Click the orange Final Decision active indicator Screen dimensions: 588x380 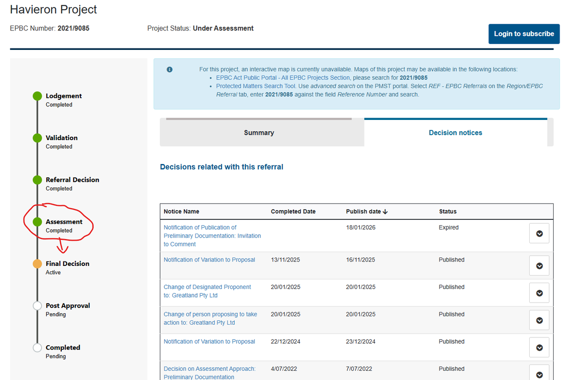point(37,263)
